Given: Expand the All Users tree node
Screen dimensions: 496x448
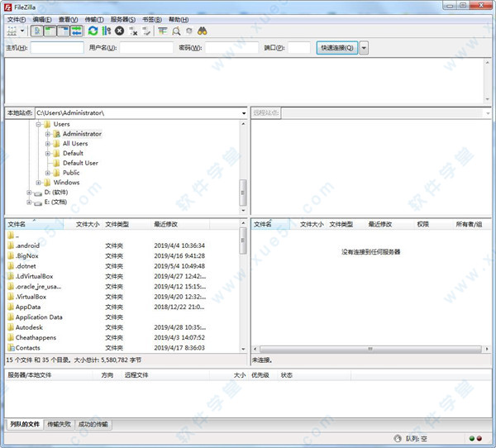Looking at the screenshot, I should pos(47,144).
